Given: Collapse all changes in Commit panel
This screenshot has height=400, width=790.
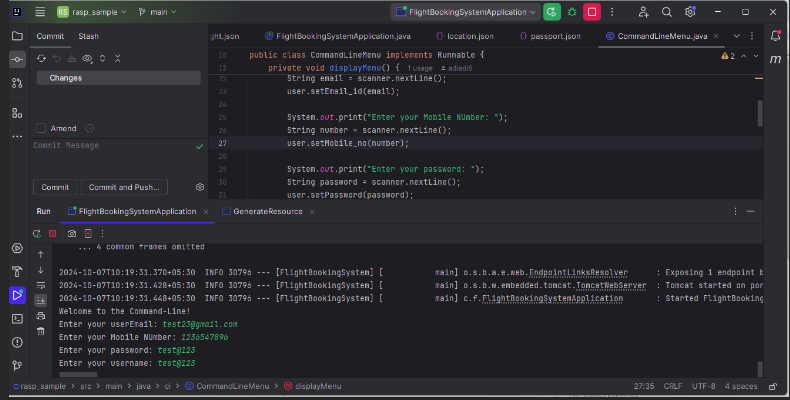Looking at the screenshot, I should click(x=117, y=59).
